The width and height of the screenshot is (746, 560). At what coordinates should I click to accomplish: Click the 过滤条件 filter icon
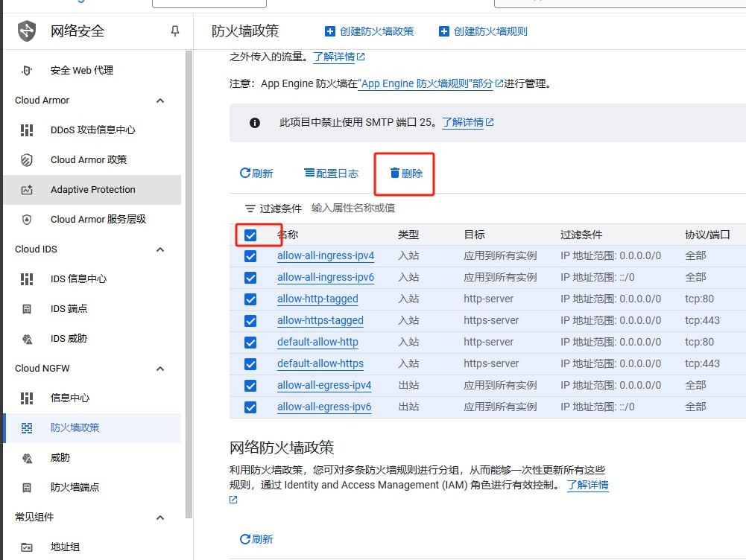(250, 208)
